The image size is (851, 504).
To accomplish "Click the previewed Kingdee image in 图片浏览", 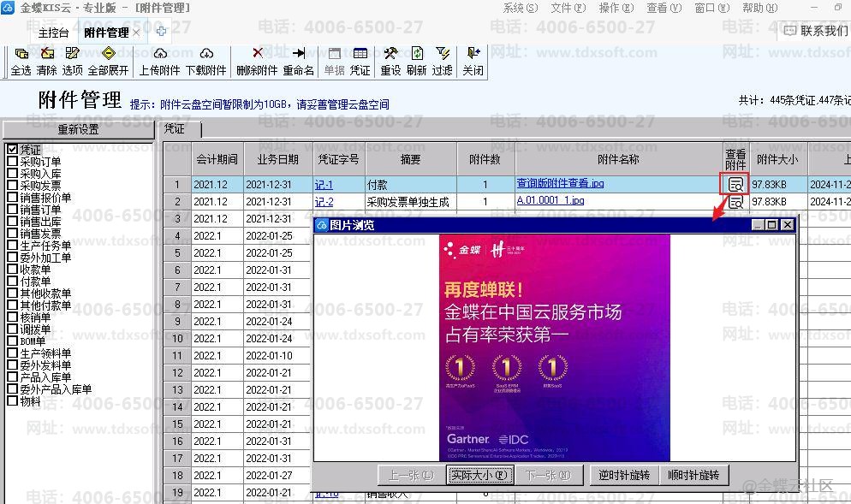I will coord(554,347).
